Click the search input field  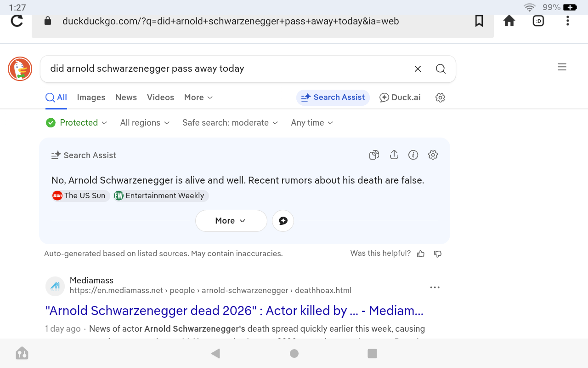tap(225, 69)
